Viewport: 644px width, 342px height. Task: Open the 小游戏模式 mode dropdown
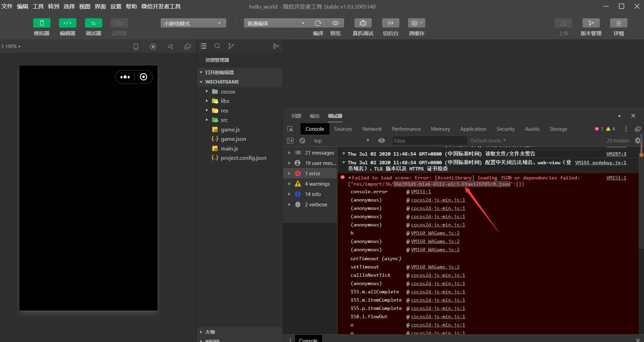193,23
